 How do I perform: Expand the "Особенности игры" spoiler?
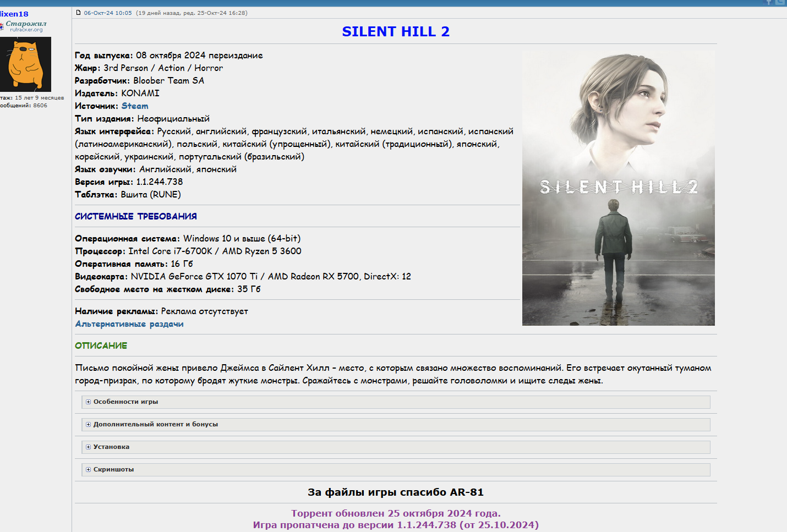pos(396,402)
